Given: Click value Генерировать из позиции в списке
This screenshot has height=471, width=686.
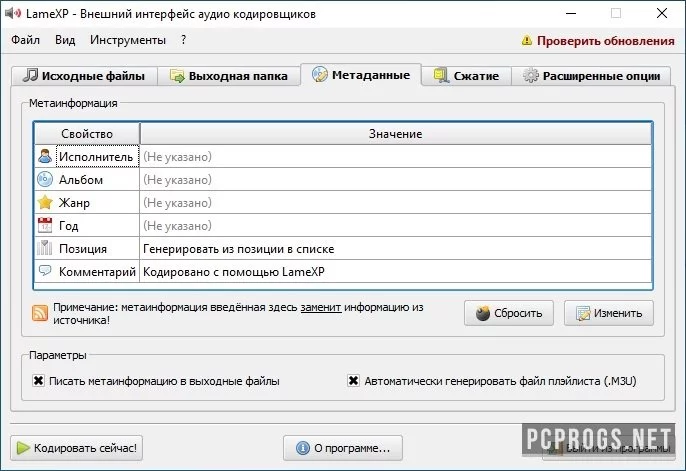Looking at the screenshot, I should pyautogui.click(x=396, y=248).
